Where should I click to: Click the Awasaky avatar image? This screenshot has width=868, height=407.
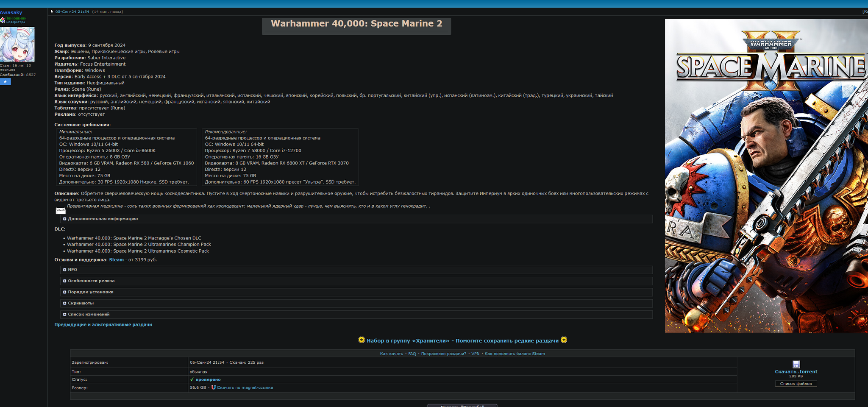tap(17, 45)
